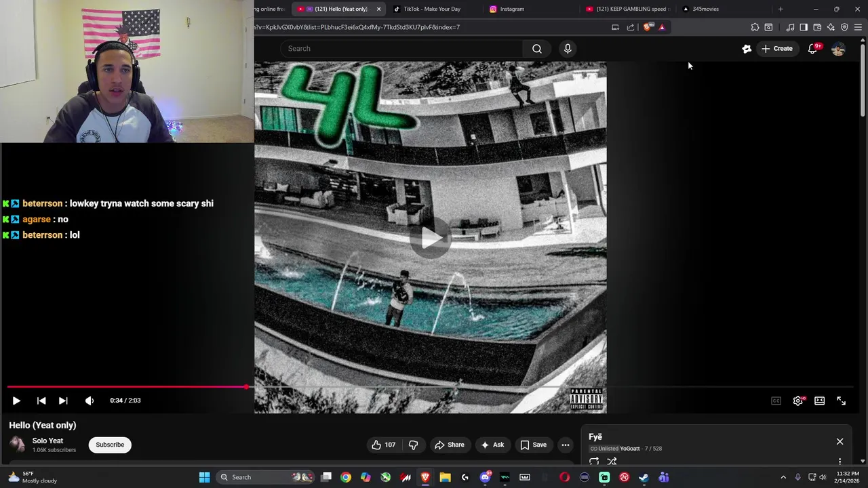Click the cast/install screen icon in address bar

pyautogui.click(x=615, y=27)
